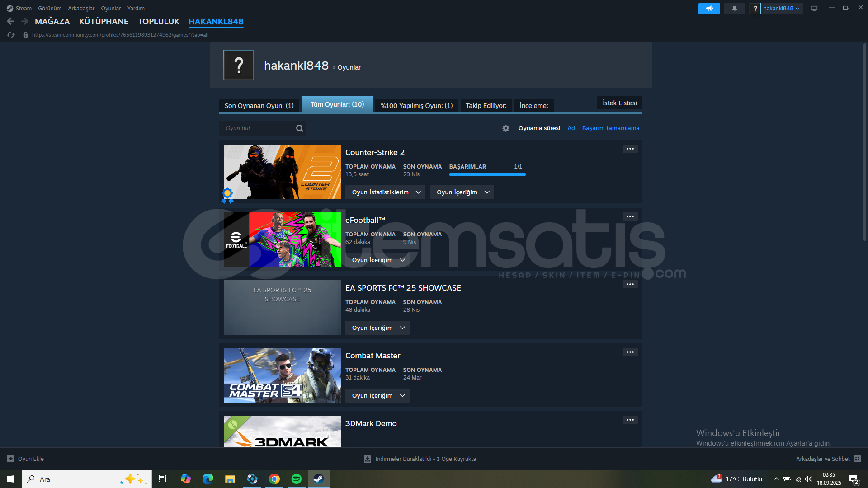Open Microsoft Edge from the taskbar
Viewport: 868px width, 488px height.
(208, 479)
